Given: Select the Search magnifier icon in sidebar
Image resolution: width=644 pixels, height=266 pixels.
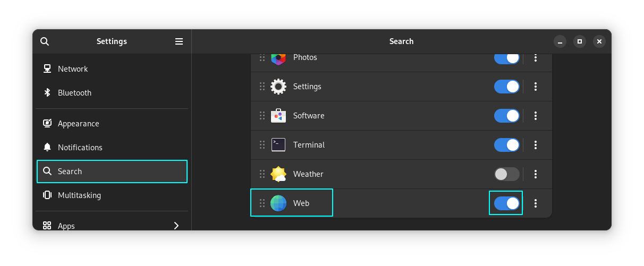Looking at the screenshot, I should [x=47, y=171].
